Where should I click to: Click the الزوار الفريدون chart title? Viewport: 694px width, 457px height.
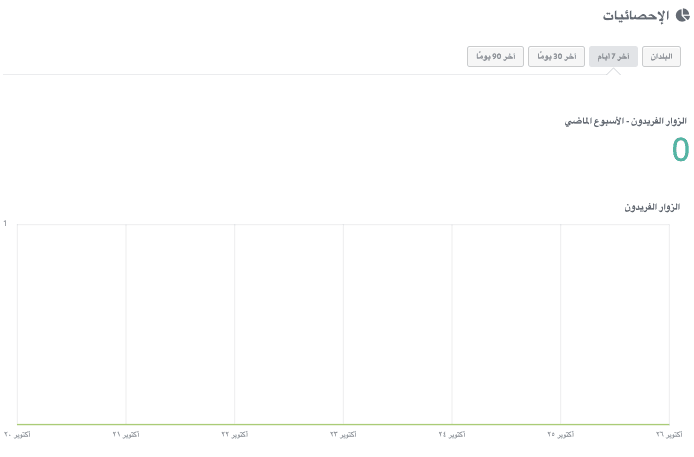pos(652,207)
